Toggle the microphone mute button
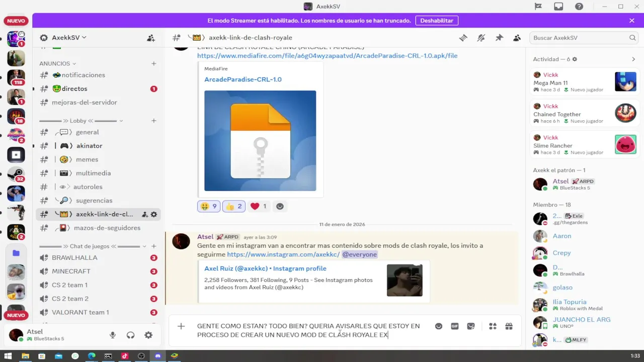 (x=113, y=335)
